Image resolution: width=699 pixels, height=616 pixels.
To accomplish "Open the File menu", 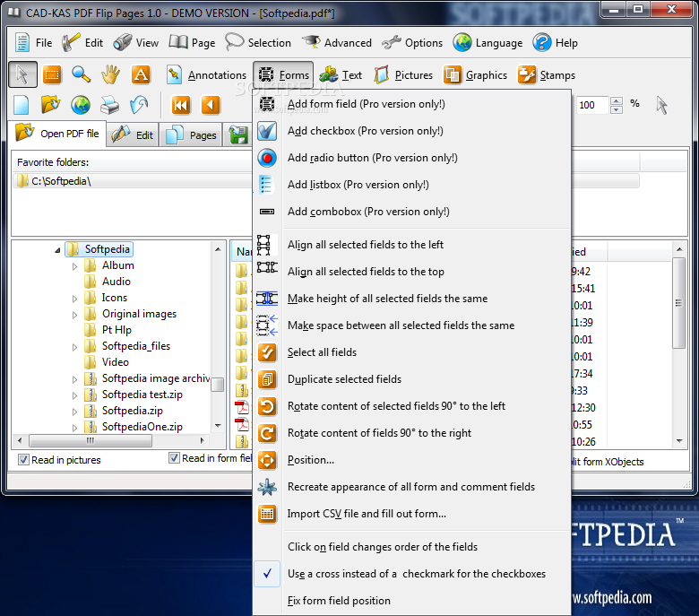I will [x=33, y=43].
